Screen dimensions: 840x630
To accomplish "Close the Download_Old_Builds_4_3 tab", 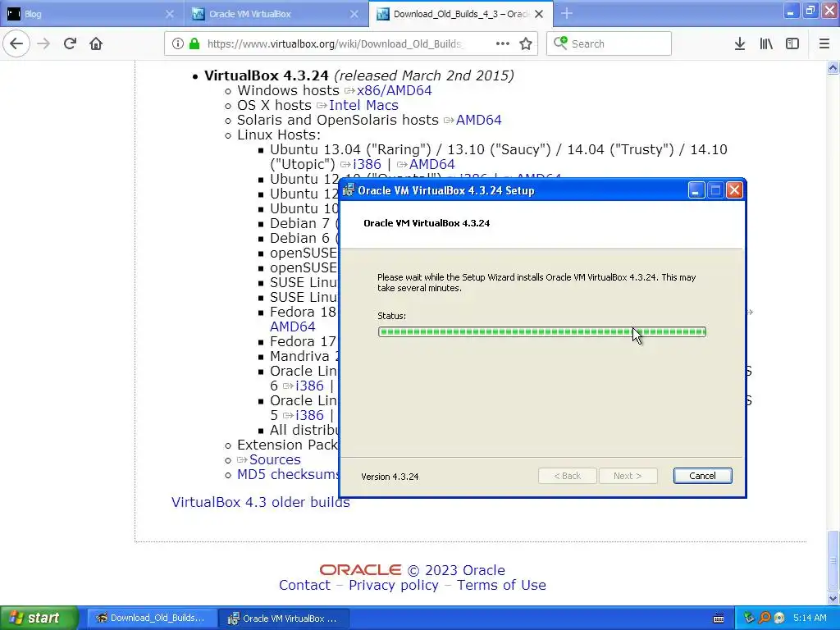I will (x=539, y=14).
